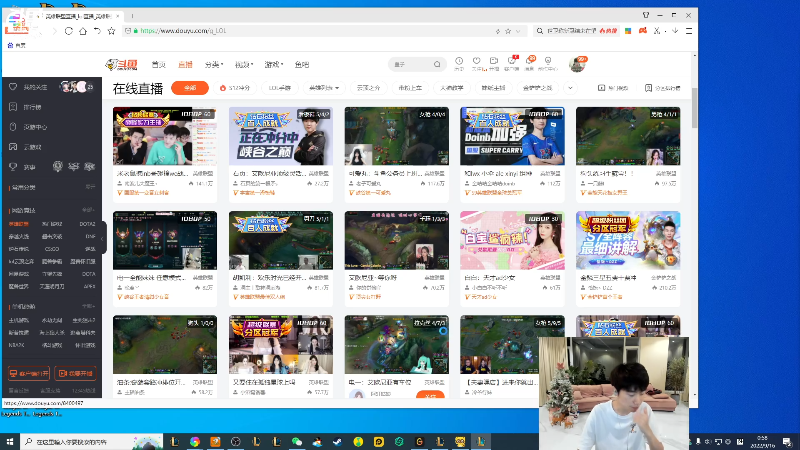Screen dimensions: 800x450
Task: Open the browser hamburger menu
Action: pyautogui.click(x=689, y=31)
